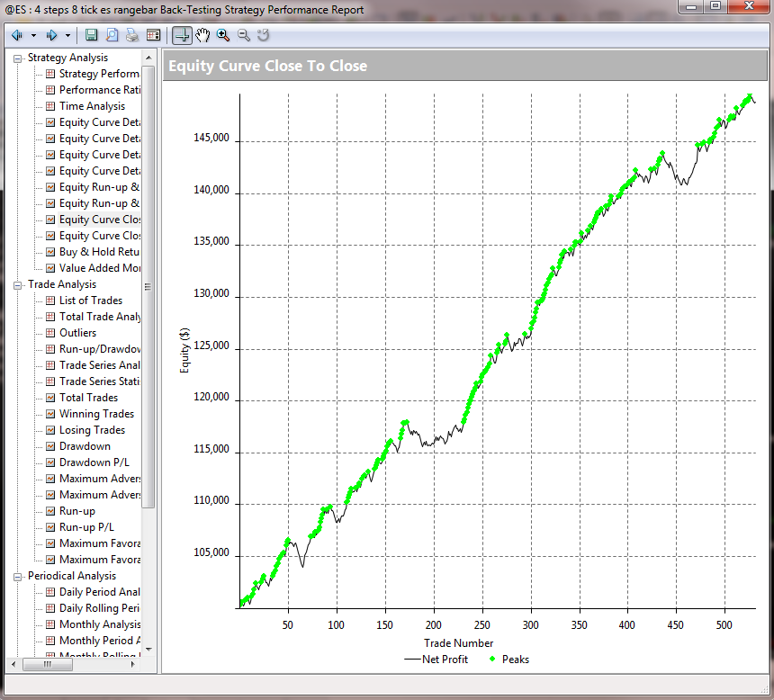Click the printer icon in toolbar
The width and height of the screenshot is (774, 700).
(x=132, y=35)
